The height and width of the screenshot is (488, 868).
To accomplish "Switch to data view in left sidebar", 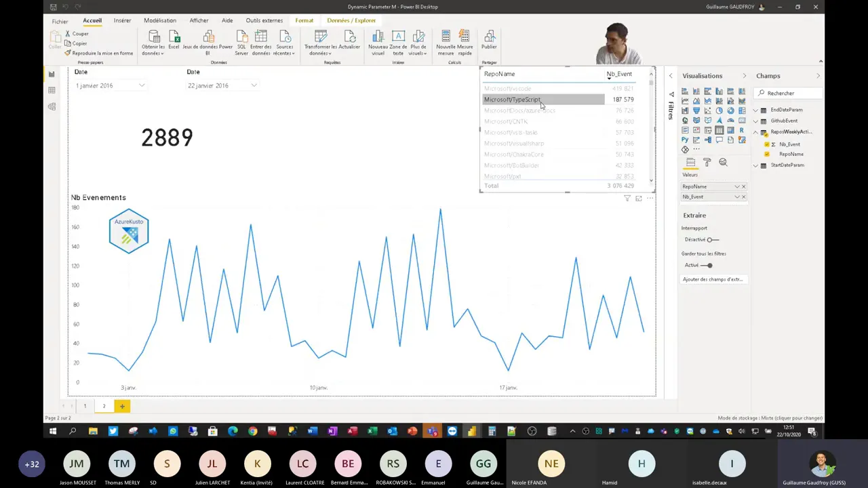I will 52,90.
